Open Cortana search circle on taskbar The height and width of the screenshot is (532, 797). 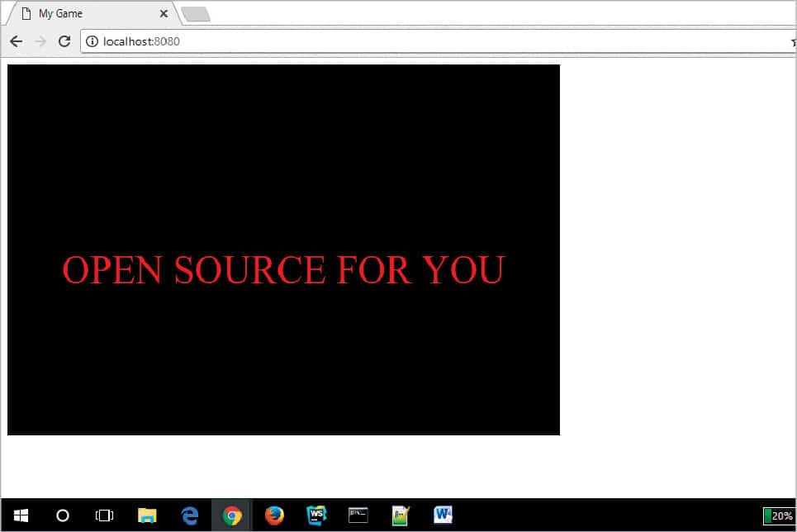[x=63, y=515]
